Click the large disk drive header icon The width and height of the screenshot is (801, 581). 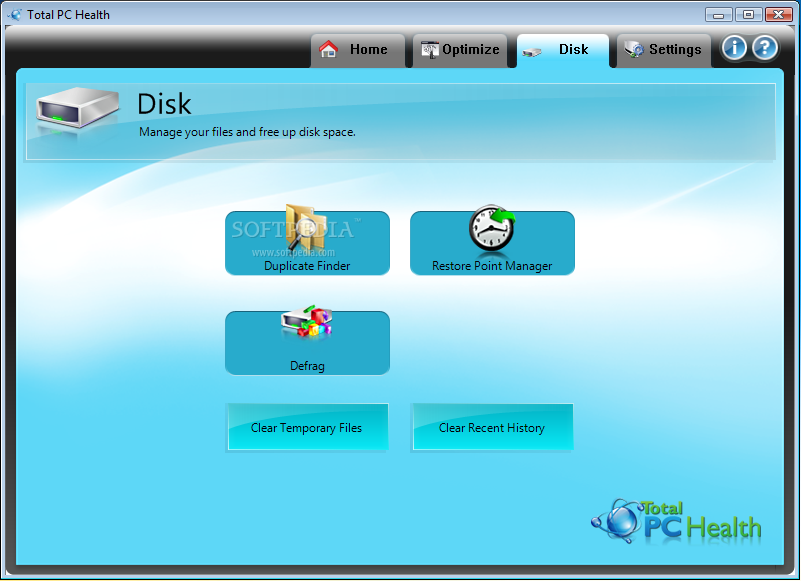coord(77,107)
